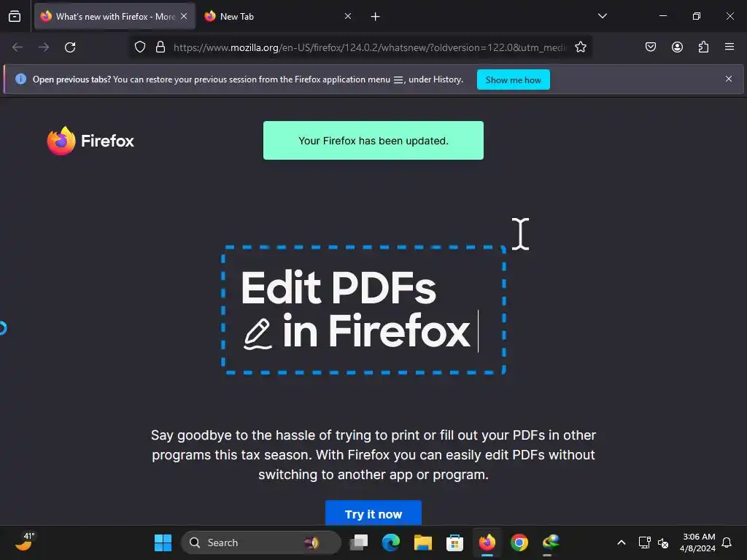
Task: Click the Edit PDFs in Firefox graphic
Action: tap(364, 310)
